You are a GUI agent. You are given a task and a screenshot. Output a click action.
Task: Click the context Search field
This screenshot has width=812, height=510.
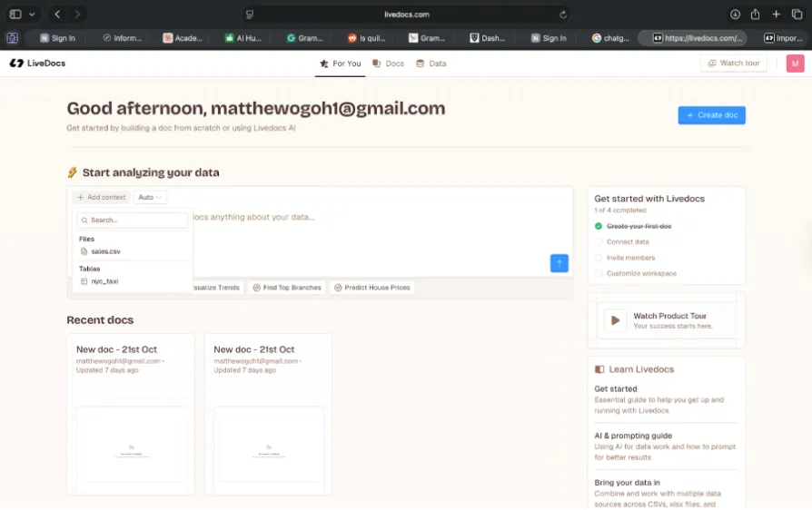tap(132, 220)
